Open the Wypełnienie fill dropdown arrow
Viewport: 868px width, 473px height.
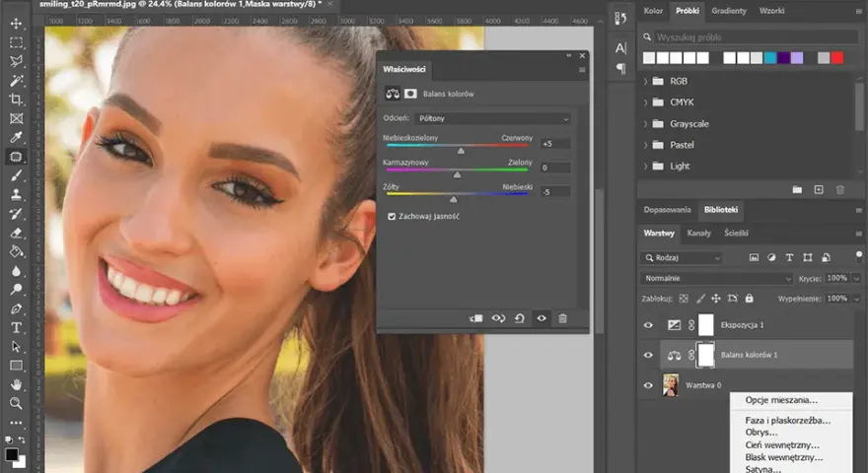(x=857, y=299)
